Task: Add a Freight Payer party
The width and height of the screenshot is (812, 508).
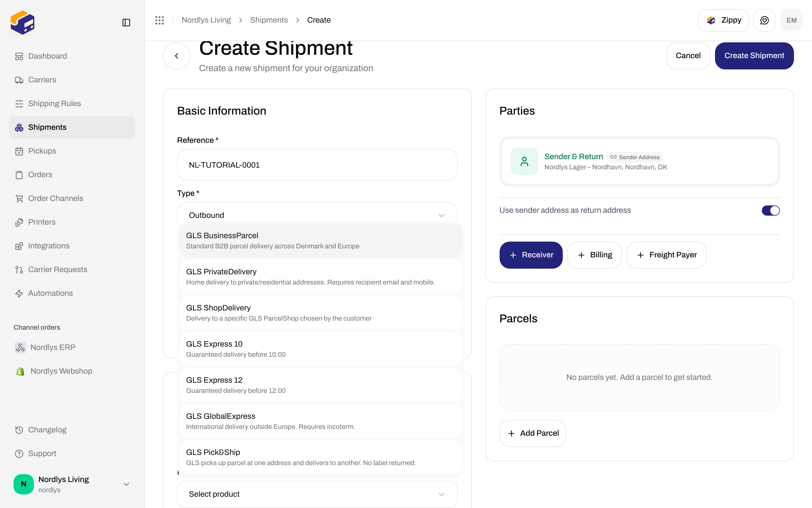Action: pyautogui.click(x=666, y=255)
